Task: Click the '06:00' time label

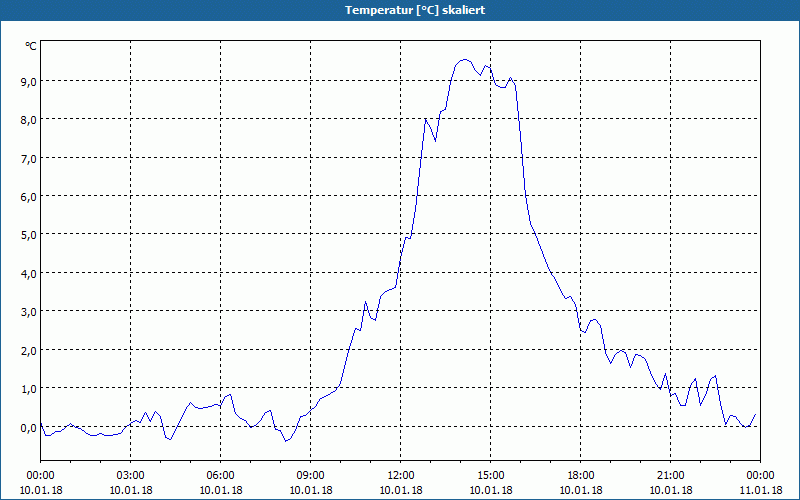Action: point(220,475)
